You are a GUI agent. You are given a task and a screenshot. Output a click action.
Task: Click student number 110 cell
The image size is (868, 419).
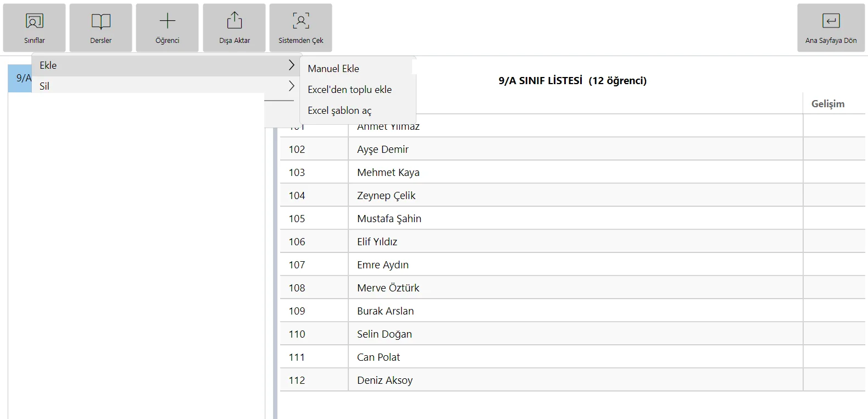click(314, 334)
